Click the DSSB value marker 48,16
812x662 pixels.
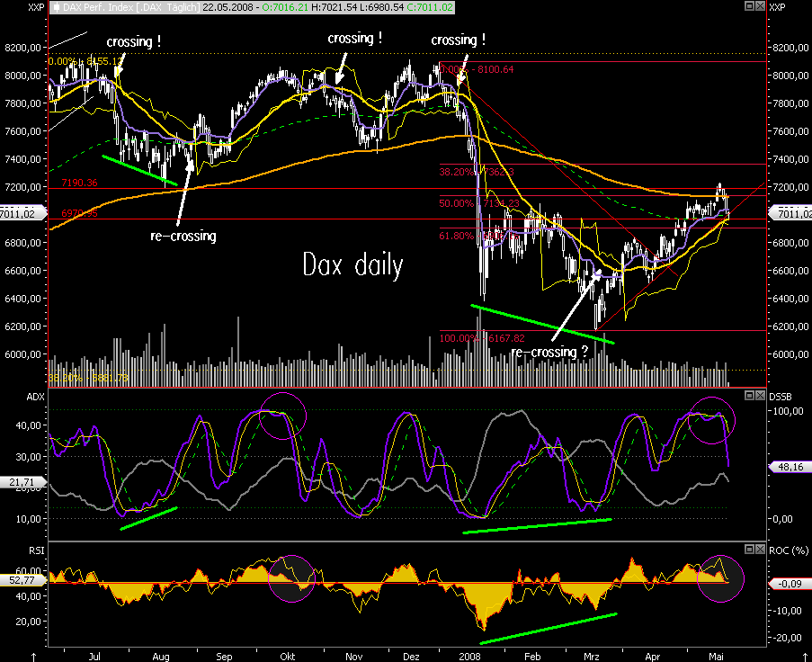point(790,467)
